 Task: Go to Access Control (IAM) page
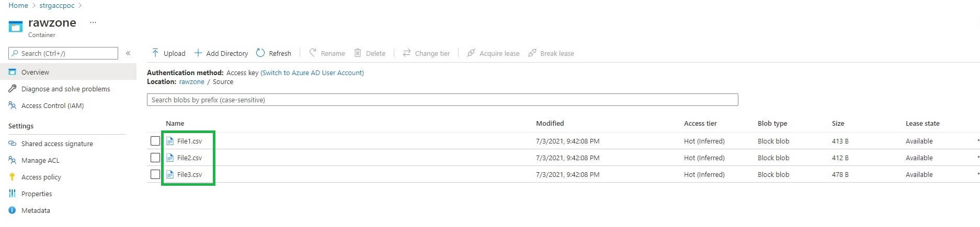(x=52, y=105)
